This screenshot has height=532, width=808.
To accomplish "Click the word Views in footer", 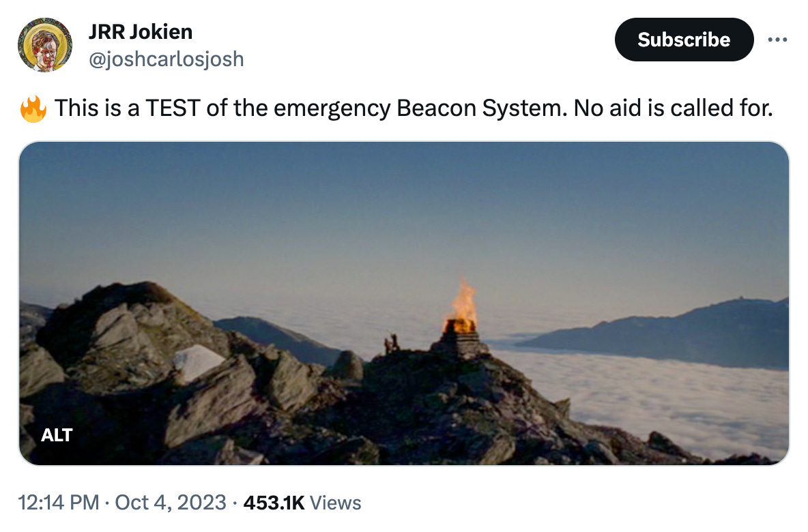I will (x=336, y=503).
